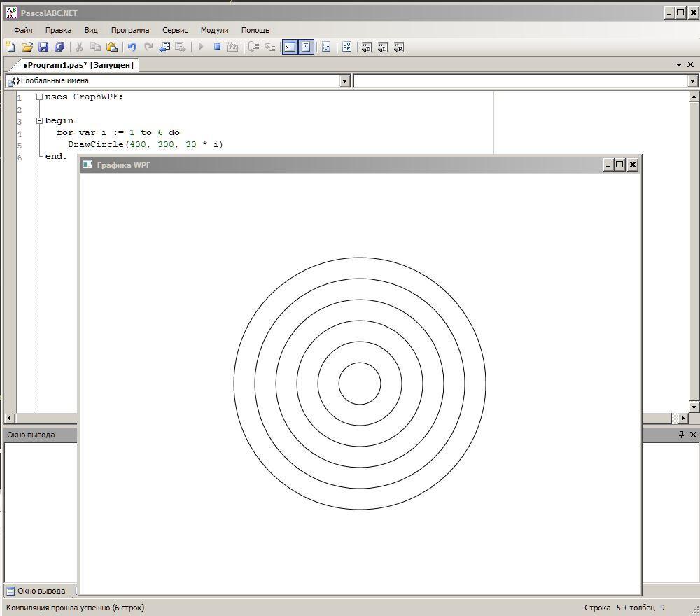700x616 pixels.
Task: Open the Программа menu
Action: [x=130, y=30]
